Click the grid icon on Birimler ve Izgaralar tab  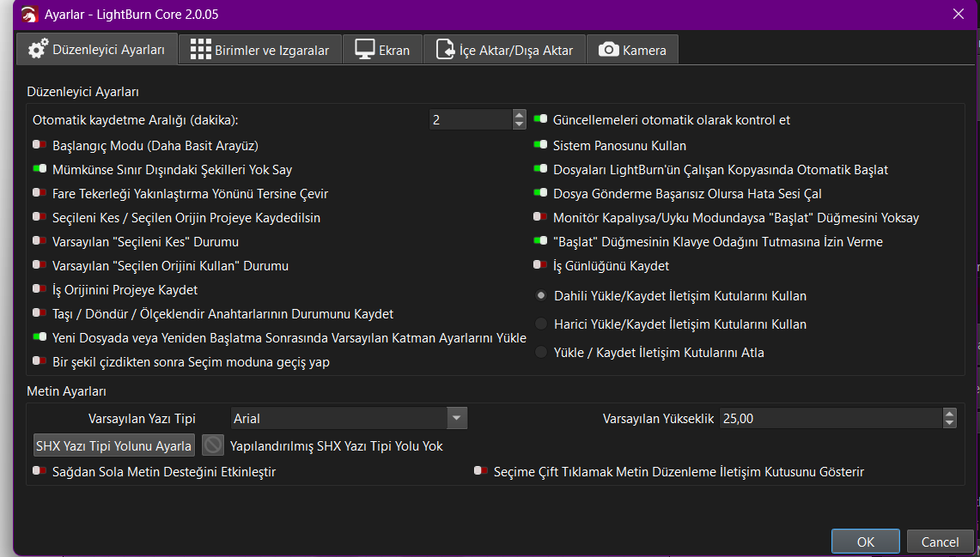pos(200,50)
